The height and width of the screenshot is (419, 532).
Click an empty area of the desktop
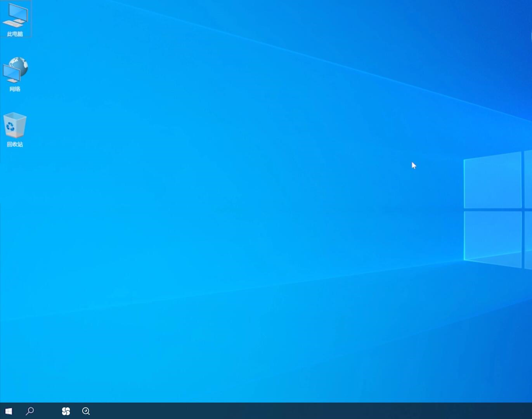pyautogui.click(x=252, y=233)
